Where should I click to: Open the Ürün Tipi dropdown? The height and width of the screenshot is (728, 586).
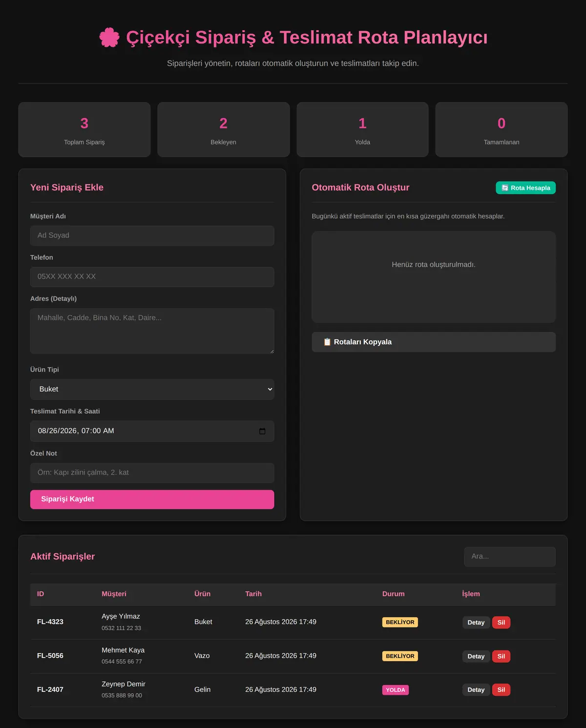pyautogui.click(x=152, y=389)
